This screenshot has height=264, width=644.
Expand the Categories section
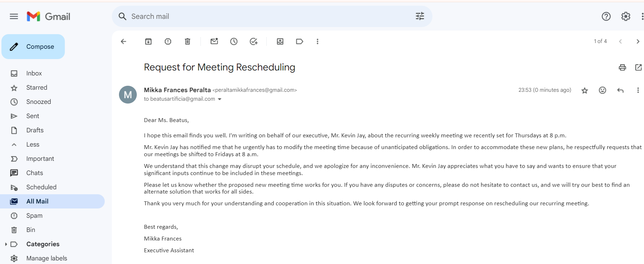pos(6,244)
